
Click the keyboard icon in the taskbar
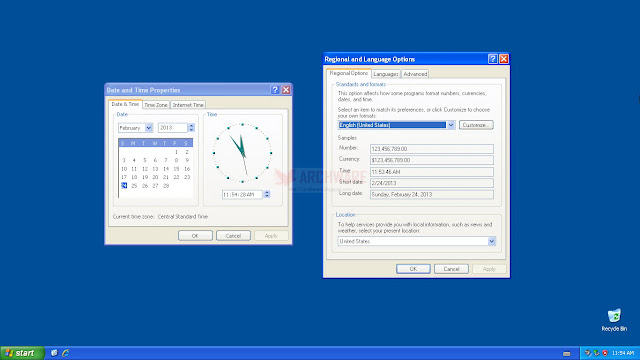567,353
